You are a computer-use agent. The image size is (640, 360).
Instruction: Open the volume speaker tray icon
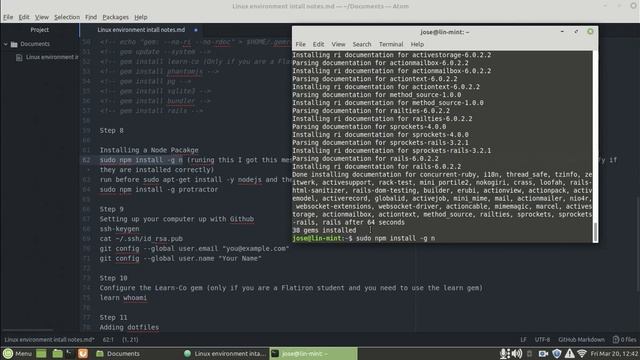click(517, 353)
